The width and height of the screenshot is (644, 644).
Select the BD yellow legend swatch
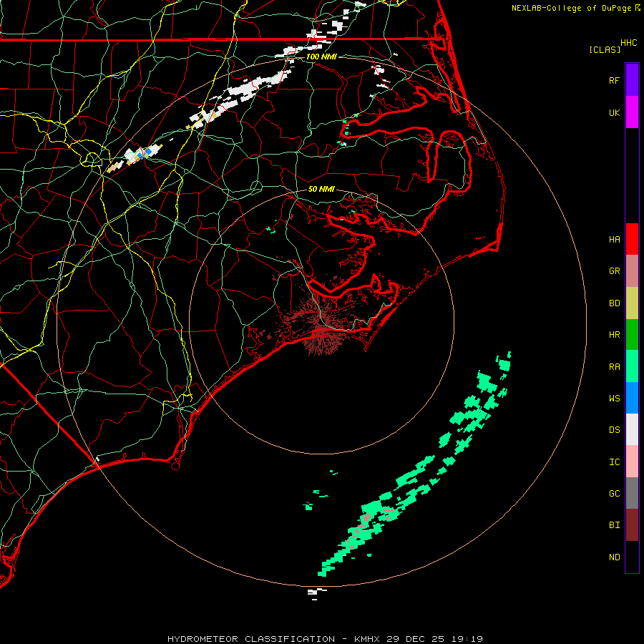pos(632,303)
